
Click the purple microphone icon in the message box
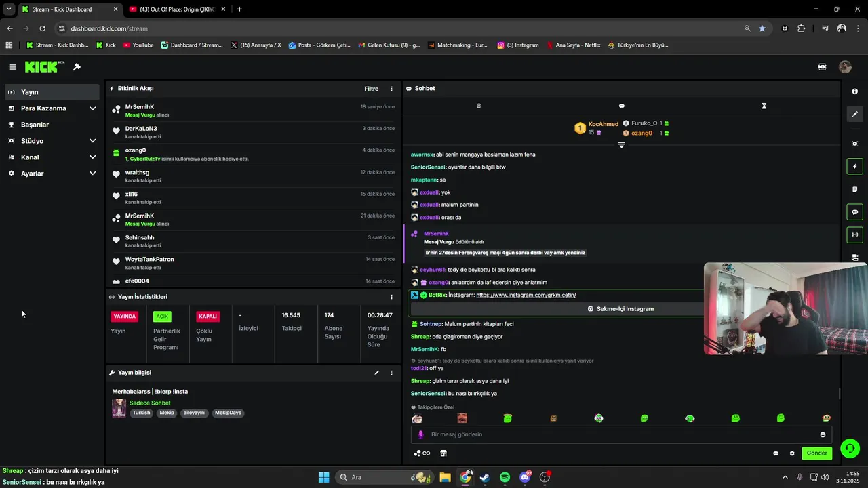click(x=420, y=434)
